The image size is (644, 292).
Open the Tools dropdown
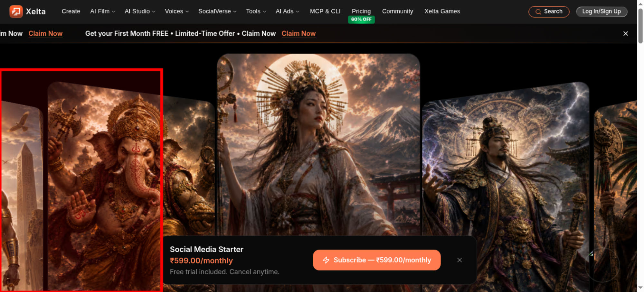256,11
